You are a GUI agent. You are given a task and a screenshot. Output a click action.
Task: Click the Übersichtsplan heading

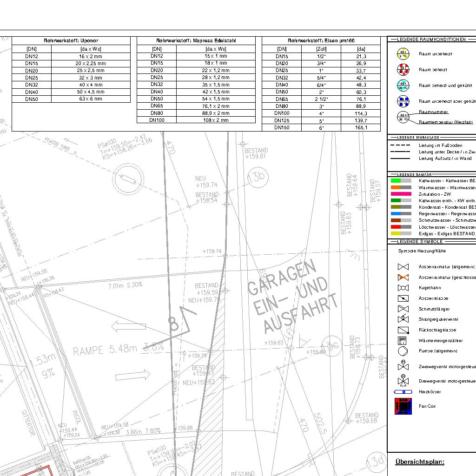pyautogui.click(x=420, y=462)
